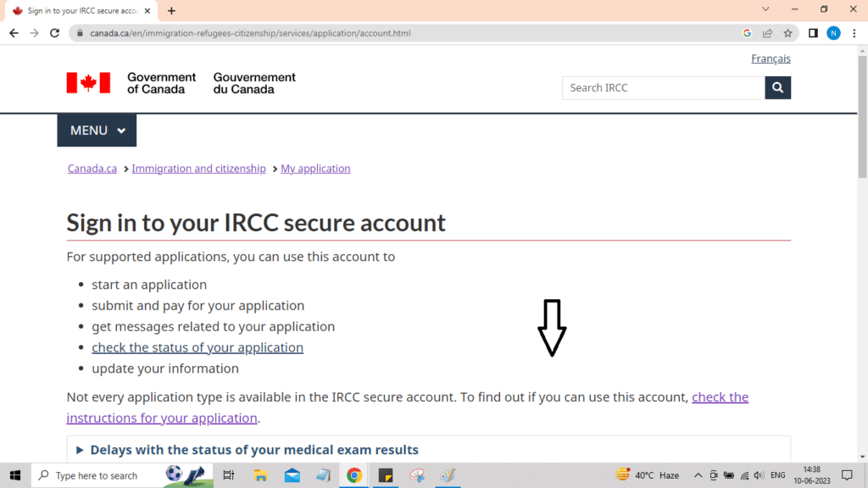Expand 'Delays with the status of your medical exam results'
Image resolution: width=868 pixels, height=488 pixels.
click(253, 450)
